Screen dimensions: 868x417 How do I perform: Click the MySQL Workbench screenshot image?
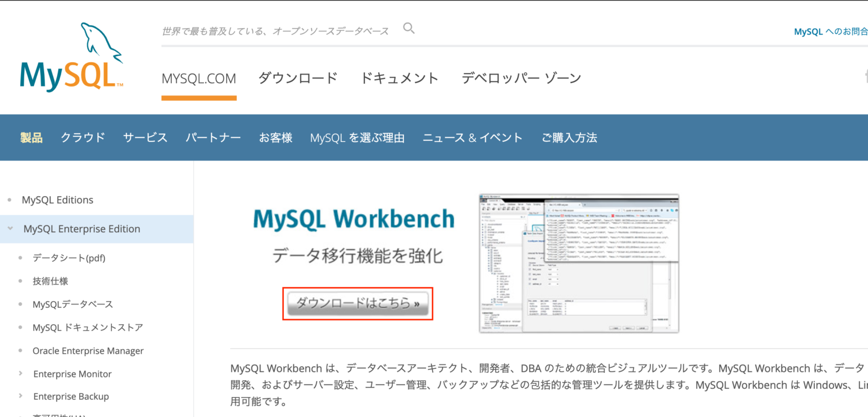pyautogui.click(x=579, y=263)
